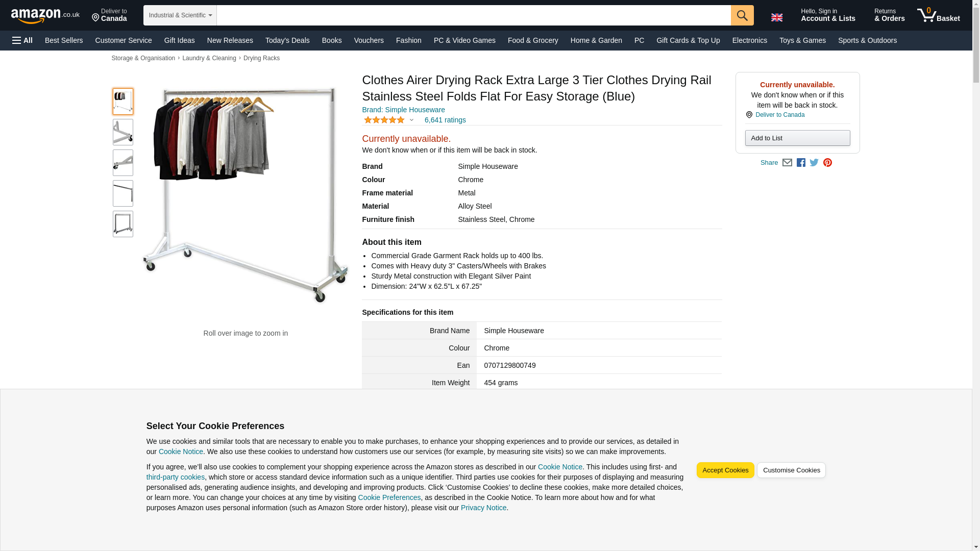
Task: Open Today's Deals navigation item
Action: [x=287, y=40]
